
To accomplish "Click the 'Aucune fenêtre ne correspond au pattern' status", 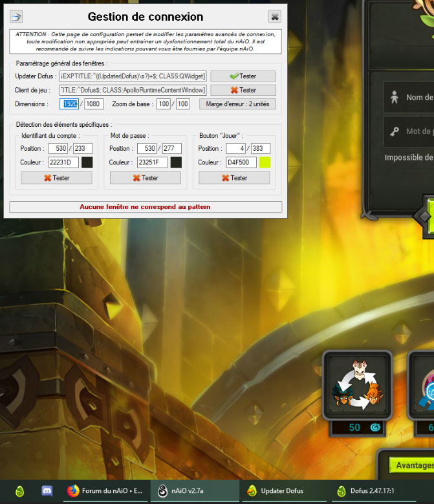I will (x=146, y=207).
